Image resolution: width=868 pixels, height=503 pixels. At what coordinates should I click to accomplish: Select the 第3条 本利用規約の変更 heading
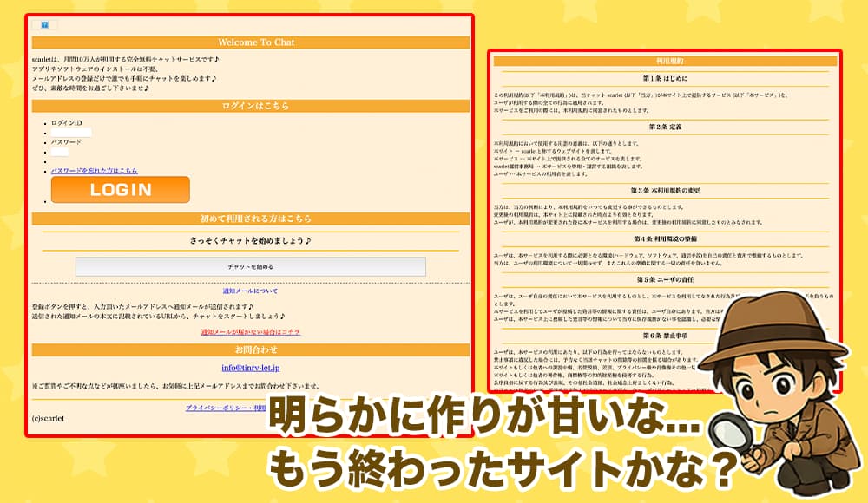[665, 190]
